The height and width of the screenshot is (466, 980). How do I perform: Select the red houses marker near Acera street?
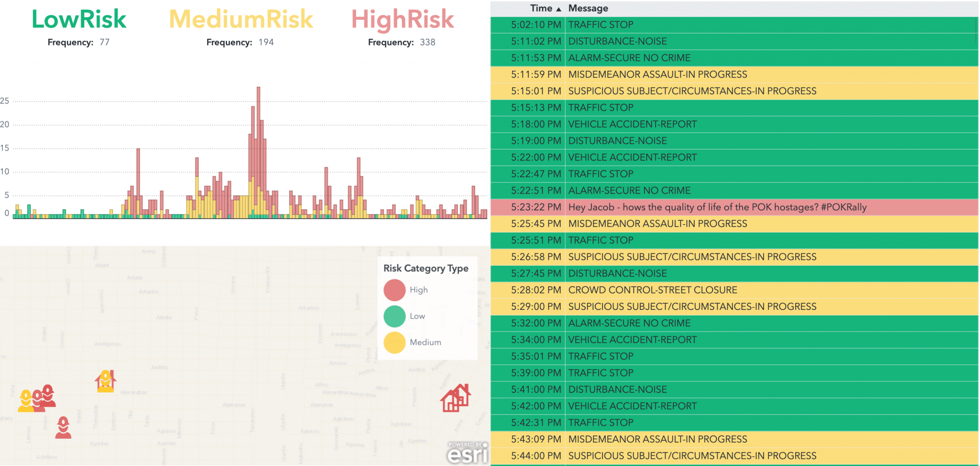tap(456, 398)
